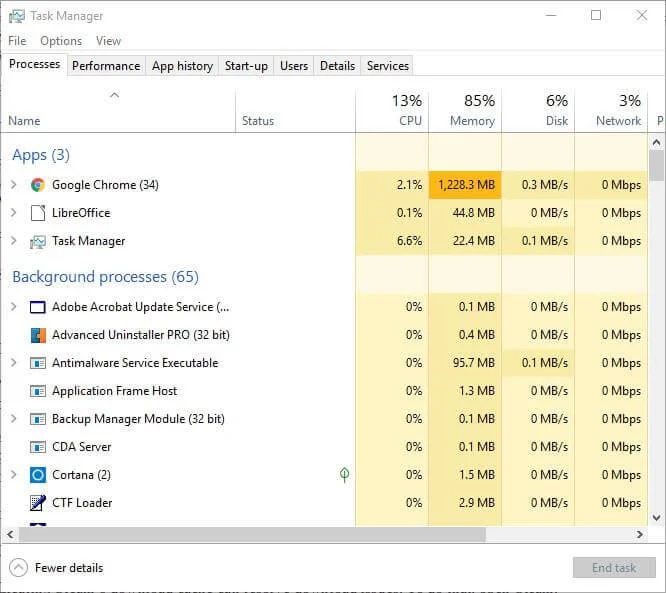Click the LibreOffice document icon
Image resolution: width=666 pixels, height=593 pixels.
coord(38,213)
